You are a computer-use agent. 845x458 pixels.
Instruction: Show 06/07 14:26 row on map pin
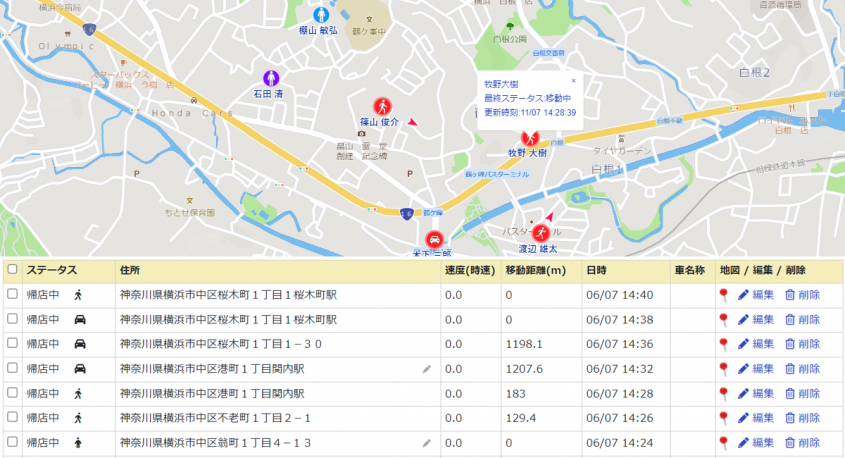pos(724,418)
